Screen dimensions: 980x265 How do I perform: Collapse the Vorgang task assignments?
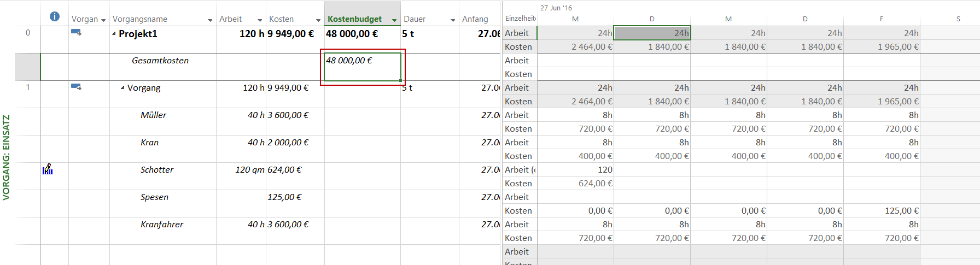(123, 88)
